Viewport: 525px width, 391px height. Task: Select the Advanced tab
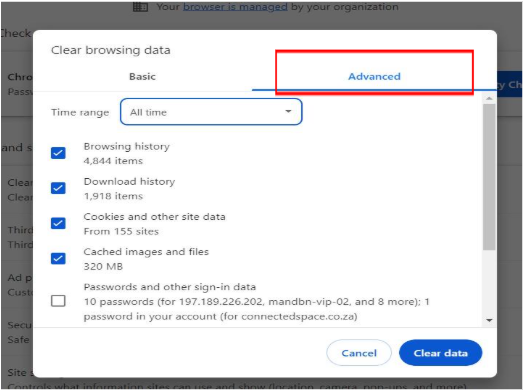coord(374,77)
